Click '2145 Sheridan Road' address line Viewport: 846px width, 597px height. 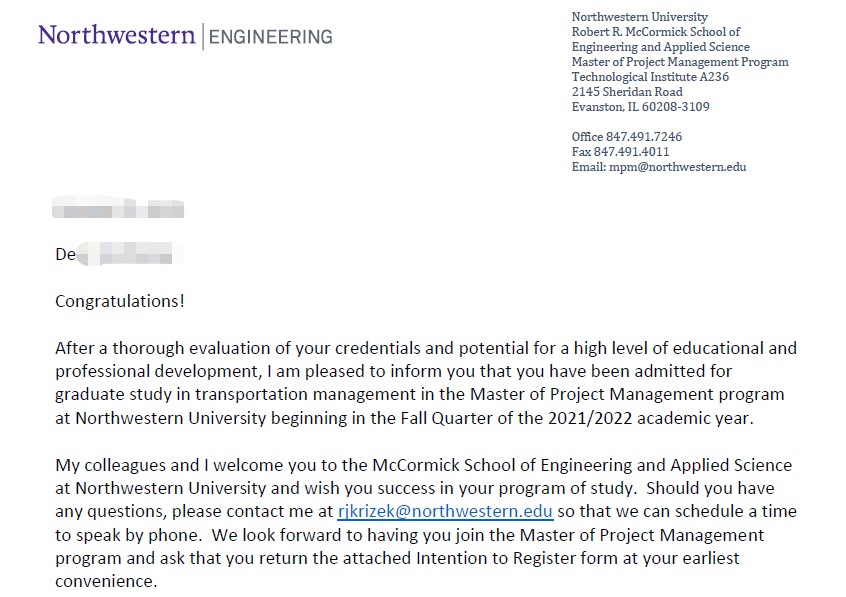[627, 92]
